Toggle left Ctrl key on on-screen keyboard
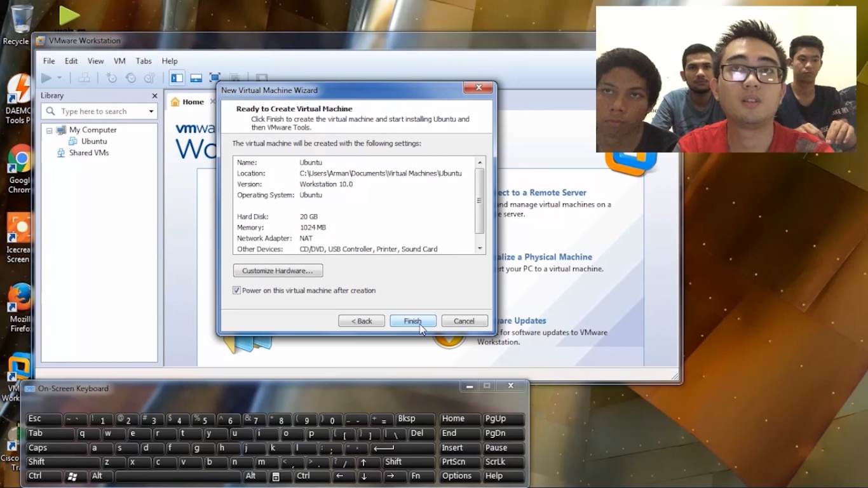 point(44,476)
